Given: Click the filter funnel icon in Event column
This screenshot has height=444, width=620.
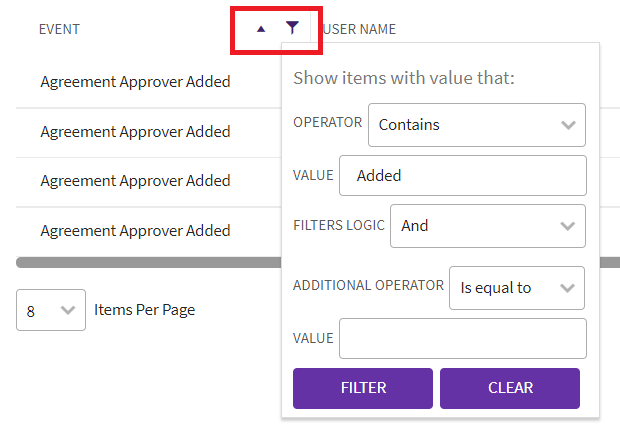Looking at the screenshot, I should 291,28.
